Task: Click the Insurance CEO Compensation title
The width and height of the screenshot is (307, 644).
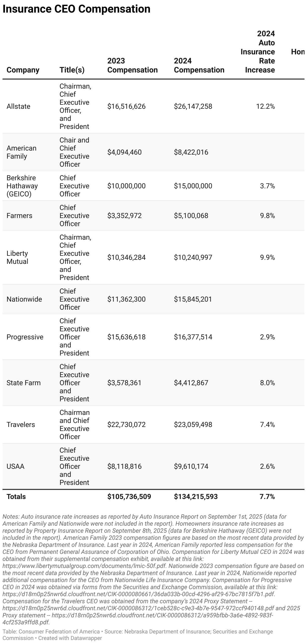Action: (x=76, y=9)
